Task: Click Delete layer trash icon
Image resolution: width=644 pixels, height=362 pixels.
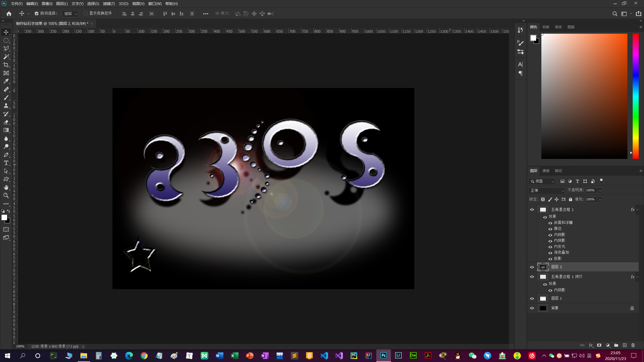Action: pos(633,345)
